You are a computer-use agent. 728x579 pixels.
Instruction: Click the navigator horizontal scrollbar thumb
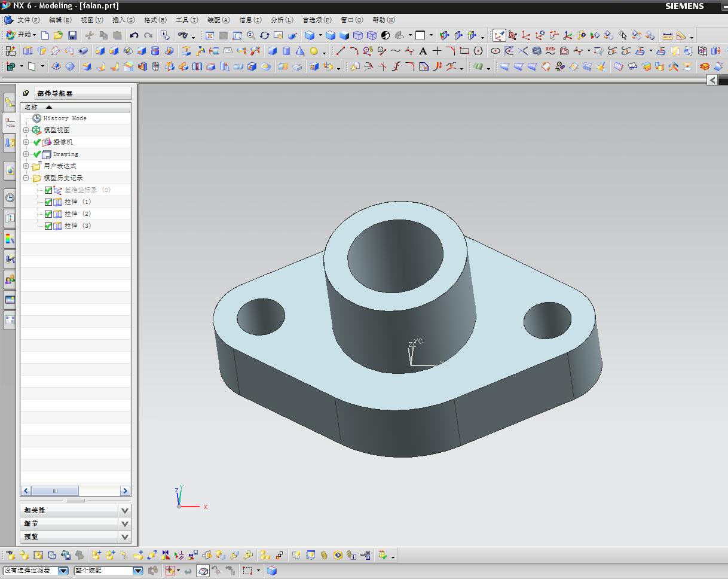pyautogui.click(x=55, y=491)
